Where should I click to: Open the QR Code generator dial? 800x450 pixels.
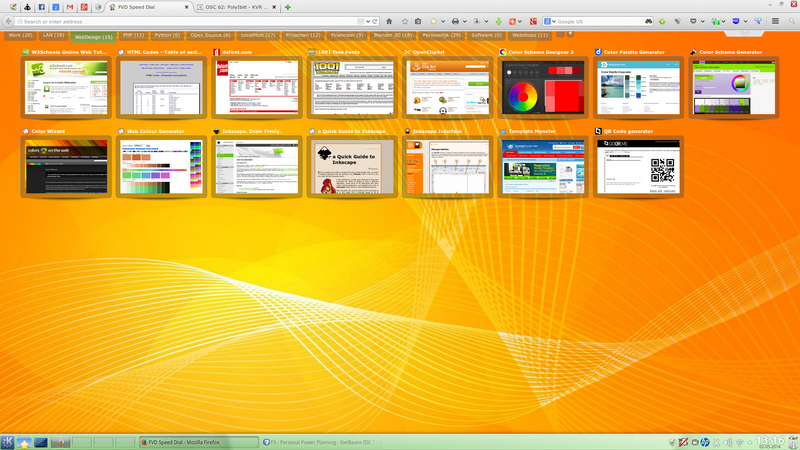(x=638, y=166)
